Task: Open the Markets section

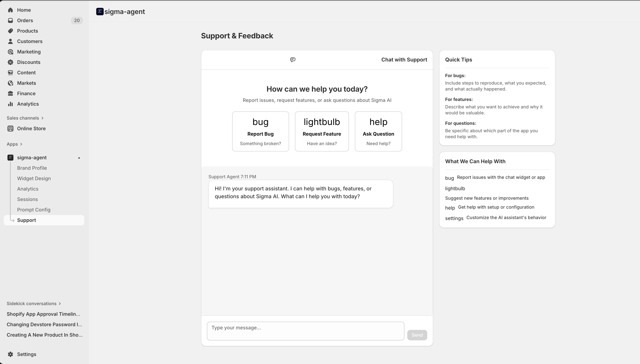Action: point(26,83)
